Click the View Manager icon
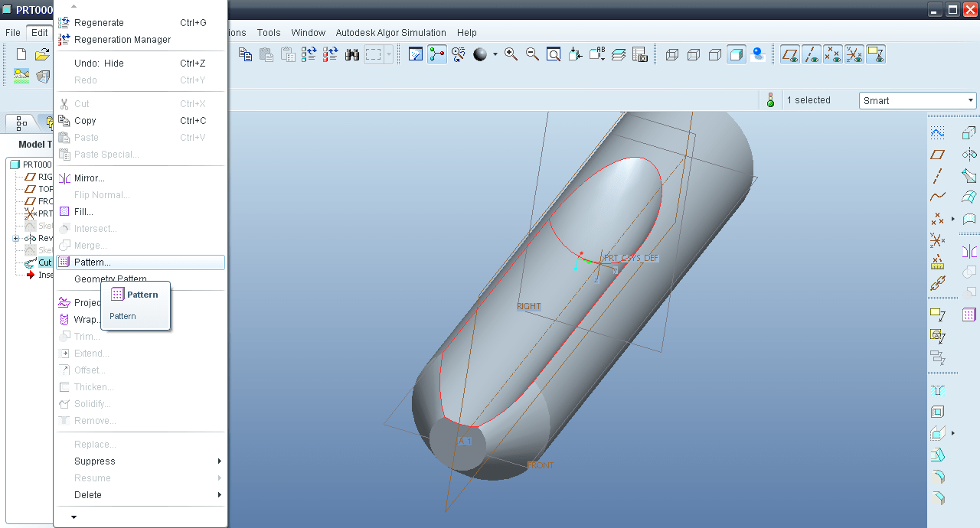 tap(640, 54)
